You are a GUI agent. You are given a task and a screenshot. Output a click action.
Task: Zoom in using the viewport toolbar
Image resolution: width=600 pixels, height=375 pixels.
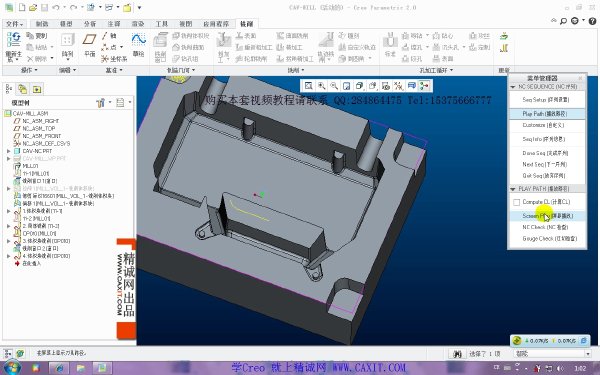[x=321, y=86]
